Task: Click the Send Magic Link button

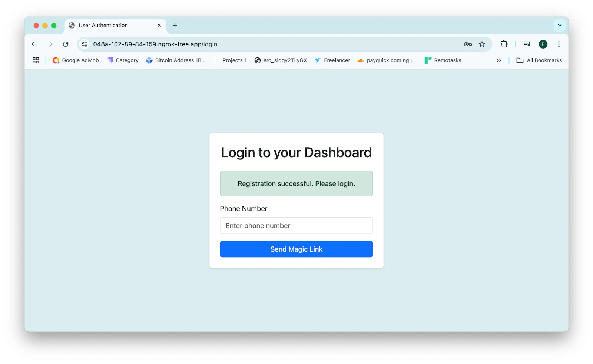Action: pyautogui.click(x=296, y=249)
